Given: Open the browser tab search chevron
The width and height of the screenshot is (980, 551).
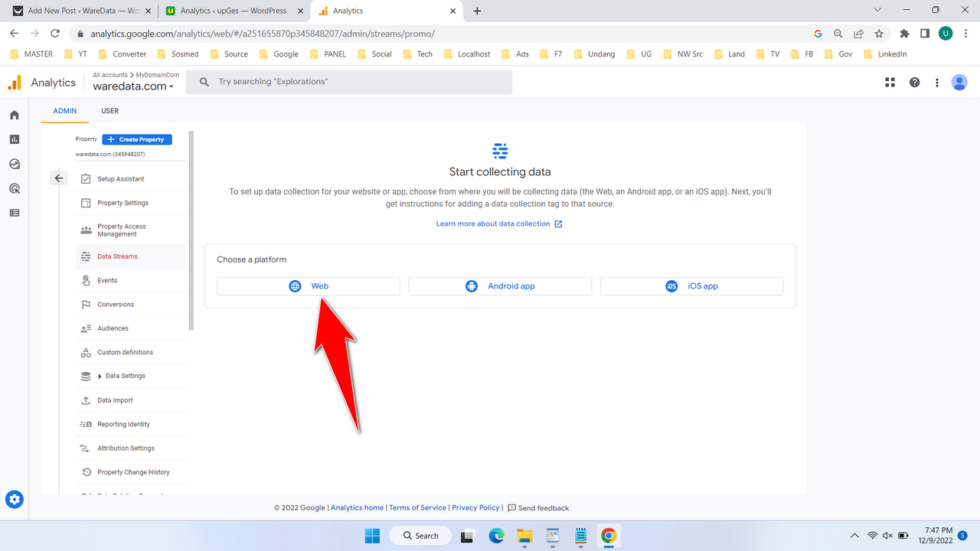Looking at the screenshot, I should point(877,11).
